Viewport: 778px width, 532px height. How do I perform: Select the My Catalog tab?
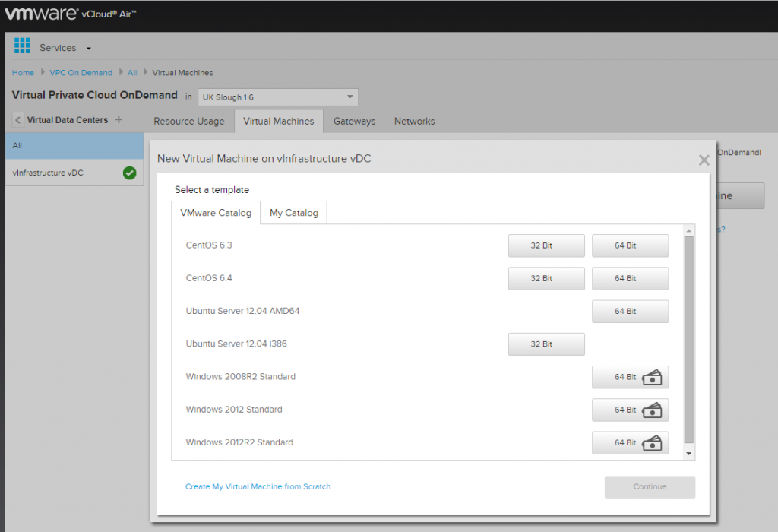click(x=294, y=213)
